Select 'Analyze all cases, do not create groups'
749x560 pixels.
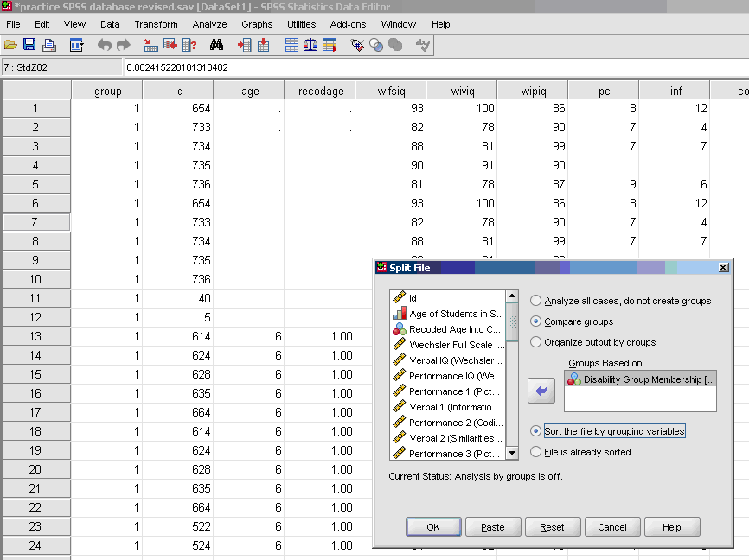click(536, 301)
